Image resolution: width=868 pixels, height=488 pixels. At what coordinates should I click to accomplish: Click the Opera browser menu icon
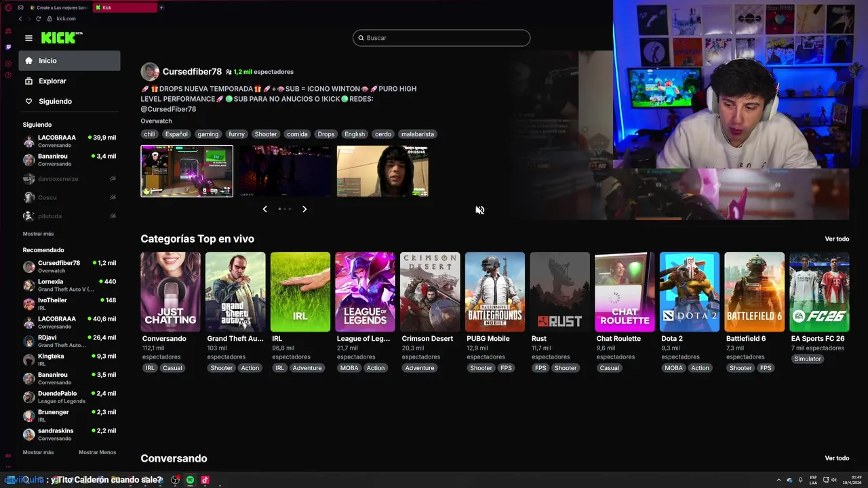click(8, 7)
